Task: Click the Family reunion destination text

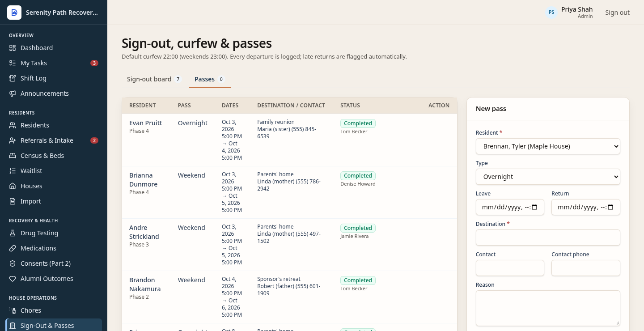Action: [x=276, y=122]
